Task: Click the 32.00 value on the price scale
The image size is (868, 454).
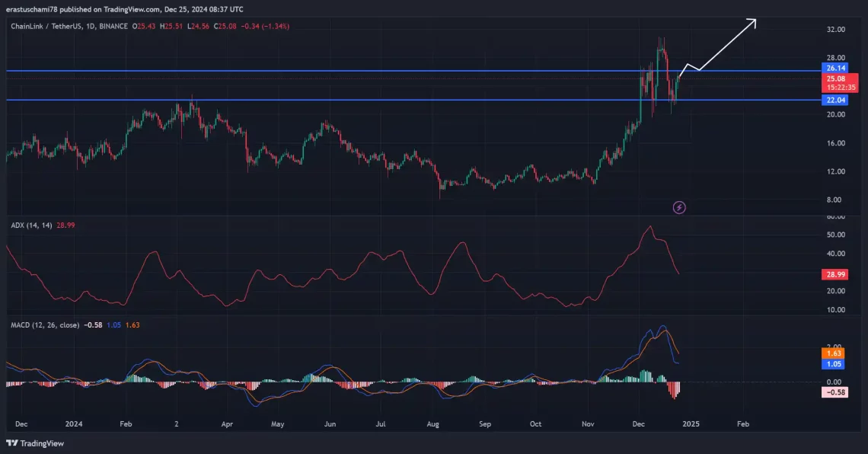Action: pos(835,30)
